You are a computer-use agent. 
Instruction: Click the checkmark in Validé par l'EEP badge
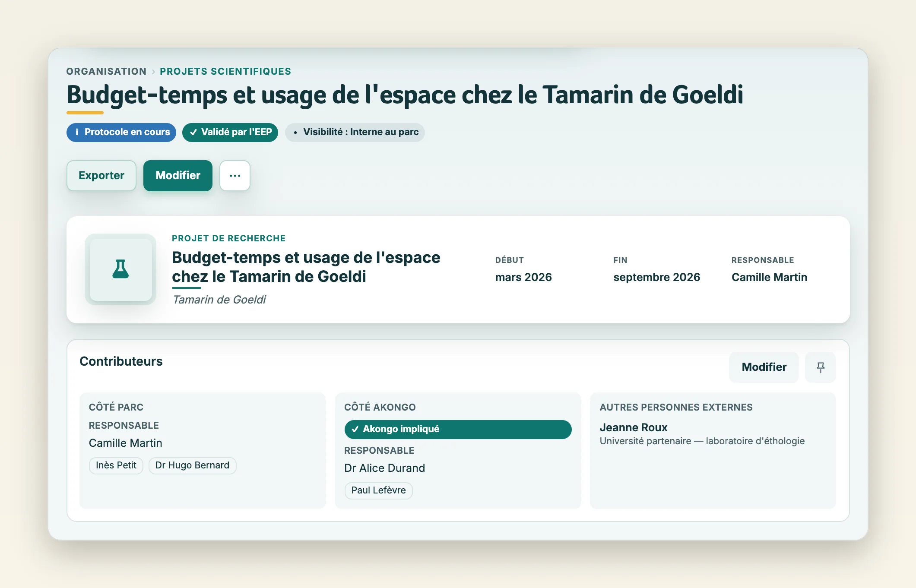(193, 132)
